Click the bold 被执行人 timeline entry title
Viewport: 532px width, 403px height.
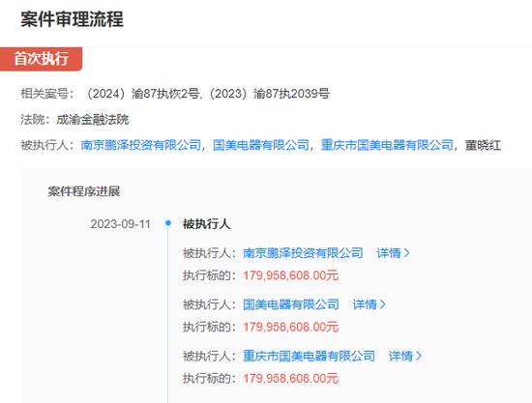(x=207, y=224)
